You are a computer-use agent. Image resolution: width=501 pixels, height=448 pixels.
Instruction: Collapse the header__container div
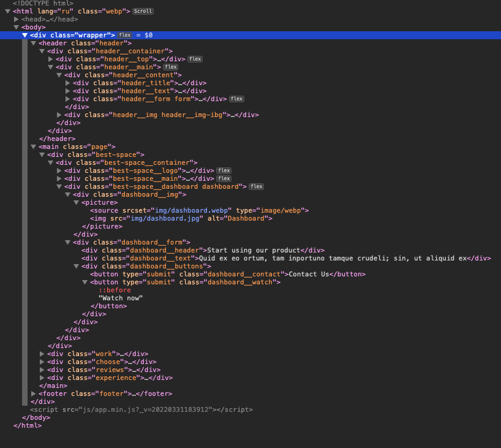click(x=42, y=51)
